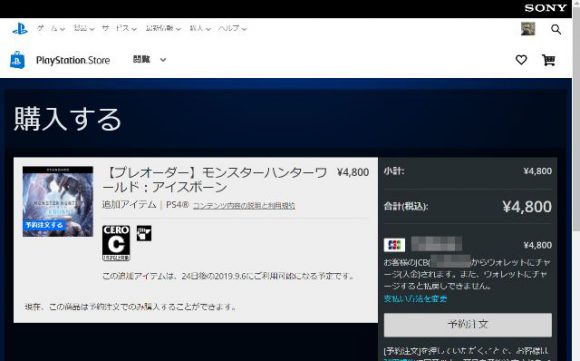Click the SONY logo
The height and width of the screenshot is (361, 580).
point(545,8)
